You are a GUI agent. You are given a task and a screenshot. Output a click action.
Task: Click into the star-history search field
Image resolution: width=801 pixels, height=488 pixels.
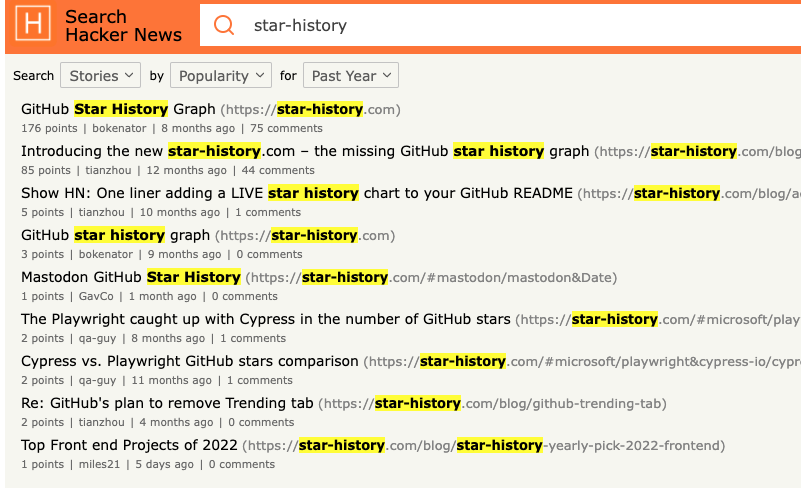pyautogui.click(x=500, y=25)
